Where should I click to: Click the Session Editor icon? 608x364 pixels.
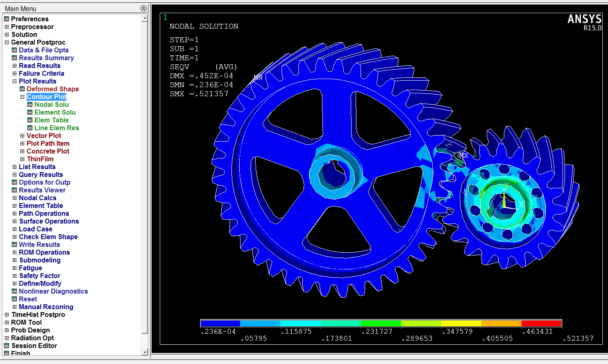tap(7, 346)
